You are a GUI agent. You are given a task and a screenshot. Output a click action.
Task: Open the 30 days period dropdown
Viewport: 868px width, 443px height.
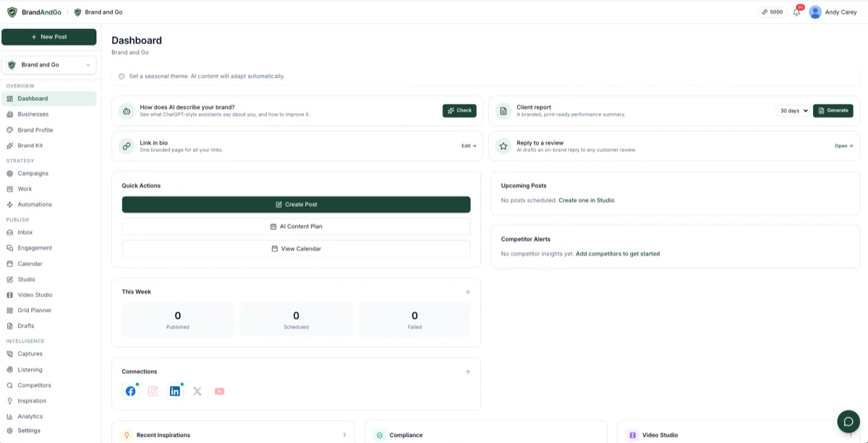(x=793, y=111)
